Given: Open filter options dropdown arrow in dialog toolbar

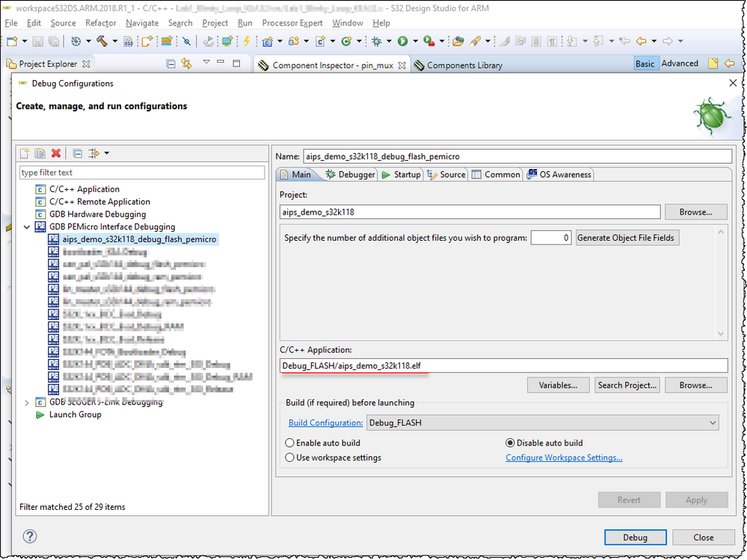Looking at the screenshot, I should click(x=107, y=153).
